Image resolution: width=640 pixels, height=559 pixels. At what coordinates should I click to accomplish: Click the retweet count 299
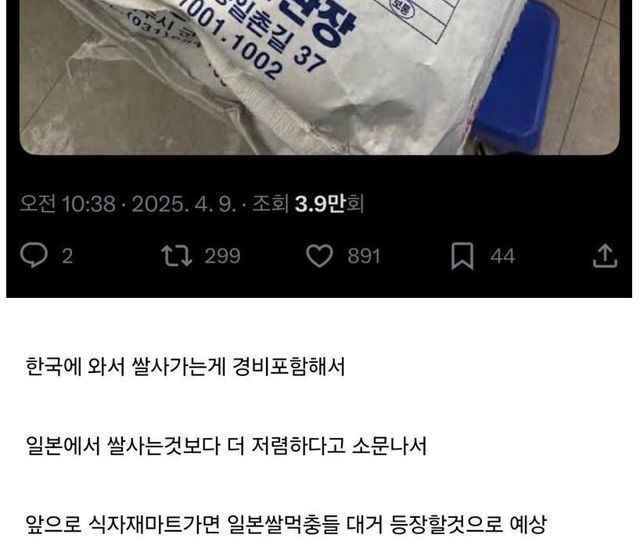point(222,256)
